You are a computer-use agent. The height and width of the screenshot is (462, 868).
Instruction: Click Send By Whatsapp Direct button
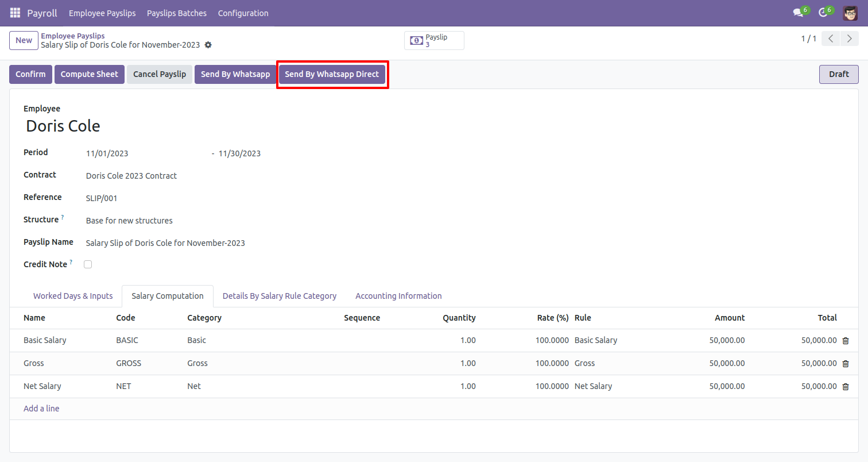click(x=332, y=74)
